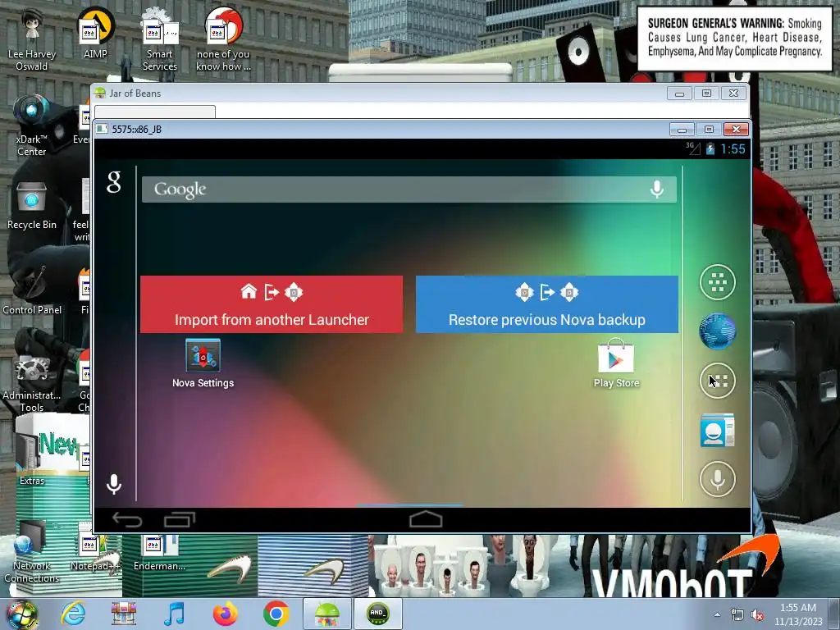Screen dimensions: 840x630
Task: Open the globe browser icon in dock
Action: click(717, 331)
